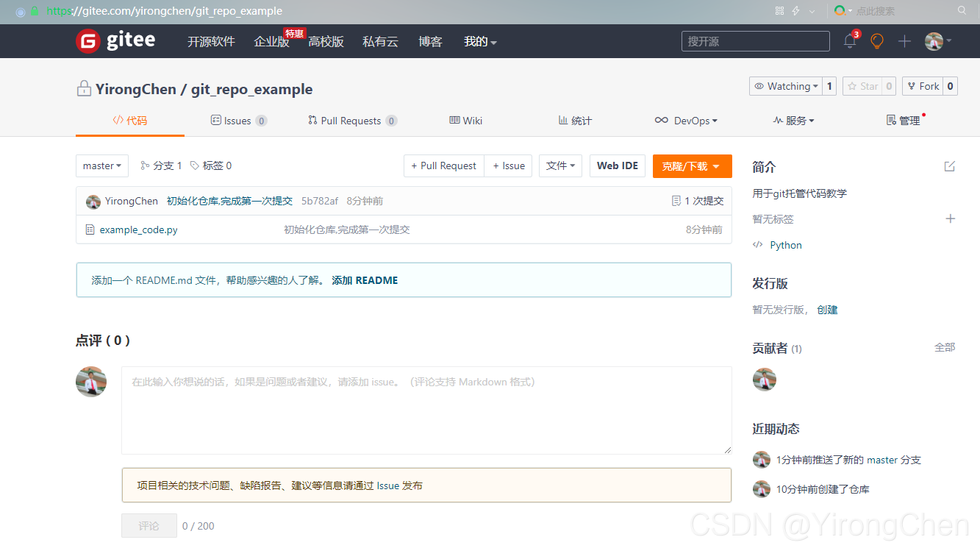This screenshot has height=548, width=980.
Task: Click the 添加 README link
Action: coord(365,280)
